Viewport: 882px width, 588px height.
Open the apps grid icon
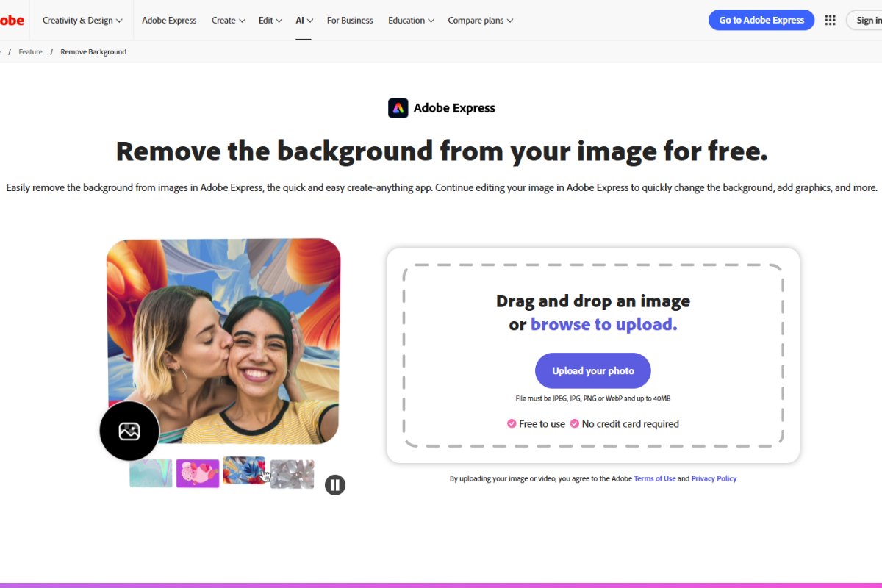point(830,21)
